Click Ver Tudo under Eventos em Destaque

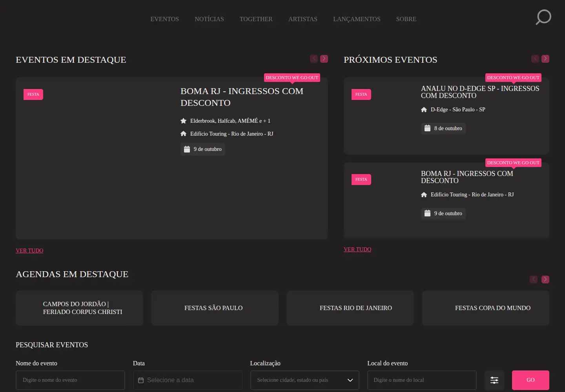[29, 250]
